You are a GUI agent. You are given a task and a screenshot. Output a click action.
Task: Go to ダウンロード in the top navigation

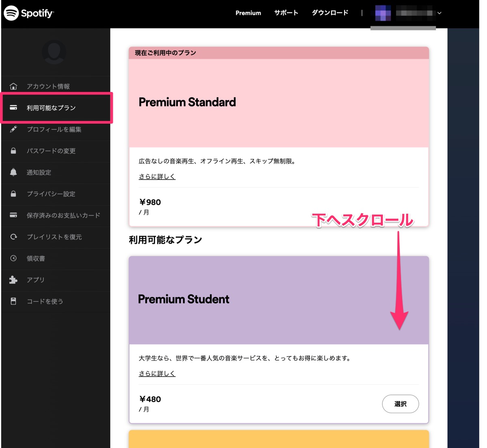[x=330, y=13]
